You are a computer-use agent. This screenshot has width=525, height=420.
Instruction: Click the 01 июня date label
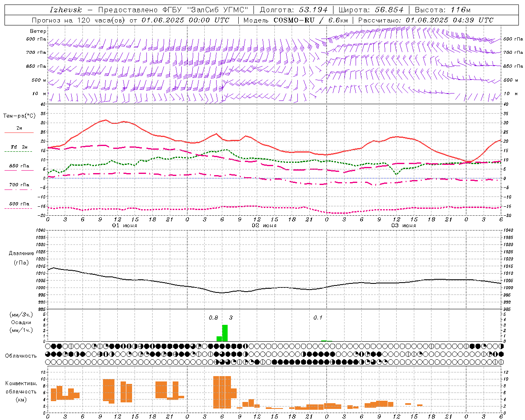click(125, 226)
